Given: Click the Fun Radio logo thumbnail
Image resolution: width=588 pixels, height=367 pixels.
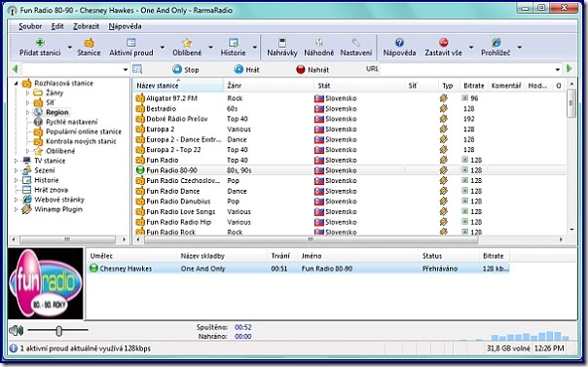Looking at the screenshot, I should click(46, 283).
